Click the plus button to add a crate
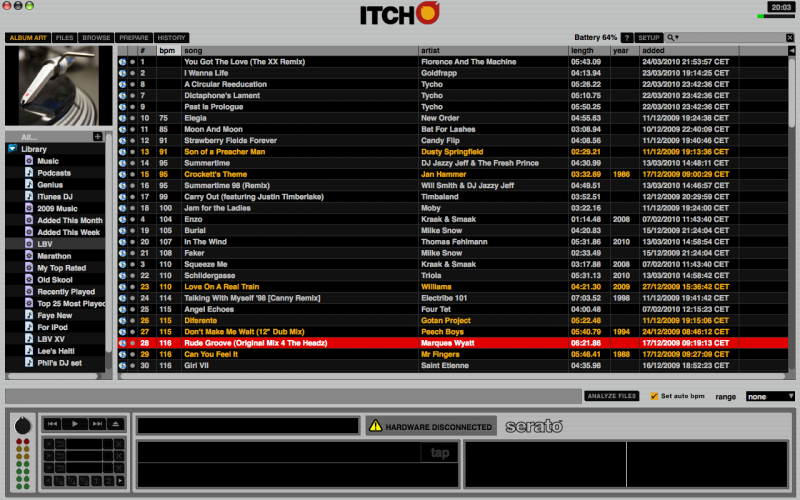This screenshot has width=800, height=500. click(x=97, y=136)
